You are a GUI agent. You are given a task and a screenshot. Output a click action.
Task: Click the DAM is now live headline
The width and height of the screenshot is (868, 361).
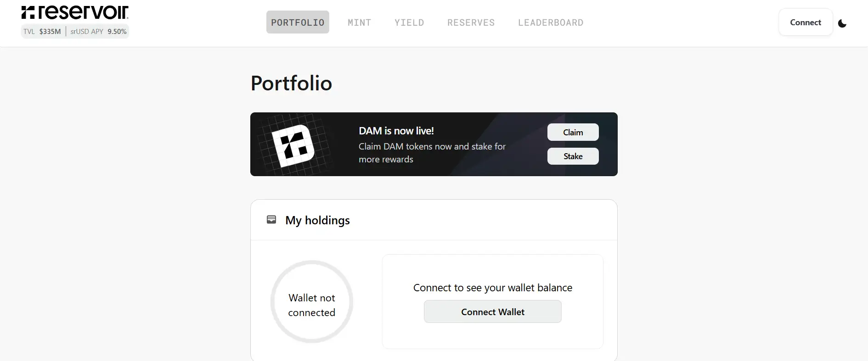click(x=396, y=131)
